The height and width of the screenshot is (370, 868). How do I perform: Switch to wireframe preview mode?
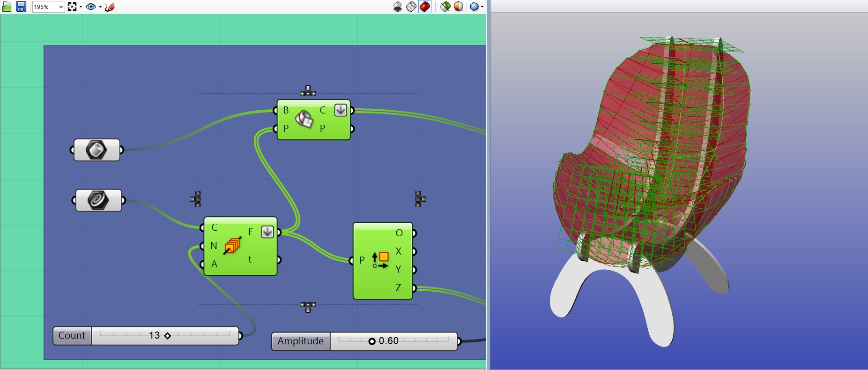click(411, 7)
